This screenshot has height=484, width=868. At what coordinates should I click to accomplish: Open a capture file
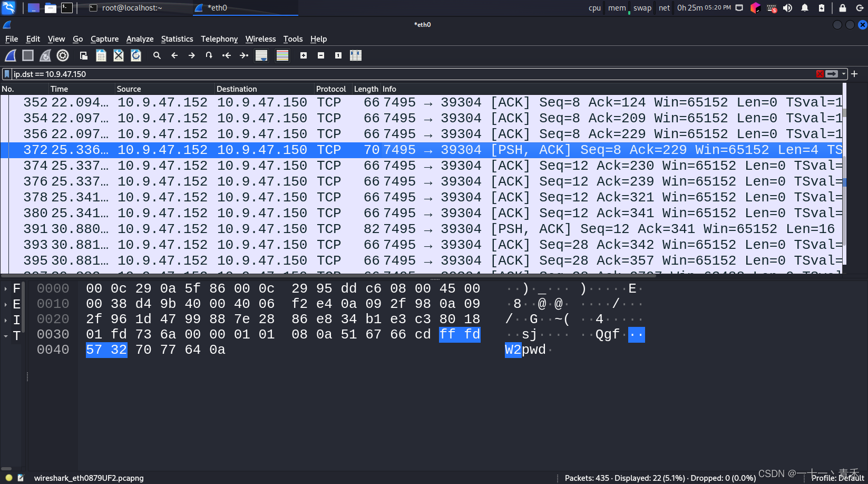point(84,55)
